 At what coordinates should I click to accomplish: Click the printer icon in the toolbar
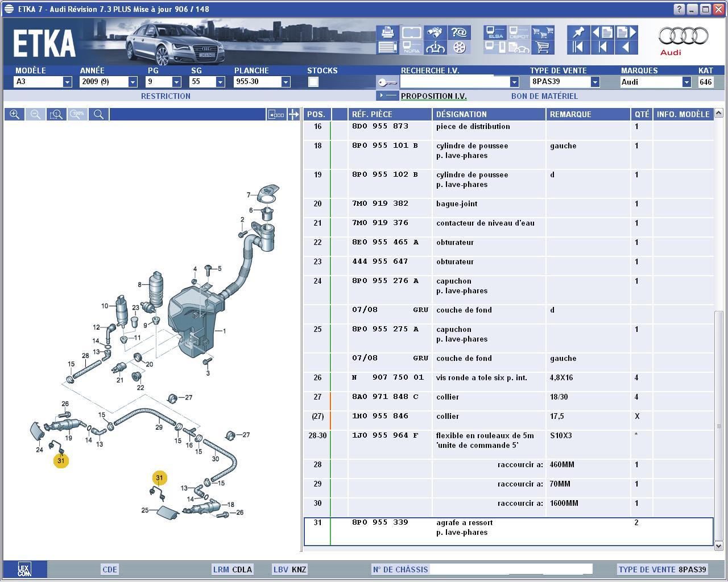(x=387, y=32)
